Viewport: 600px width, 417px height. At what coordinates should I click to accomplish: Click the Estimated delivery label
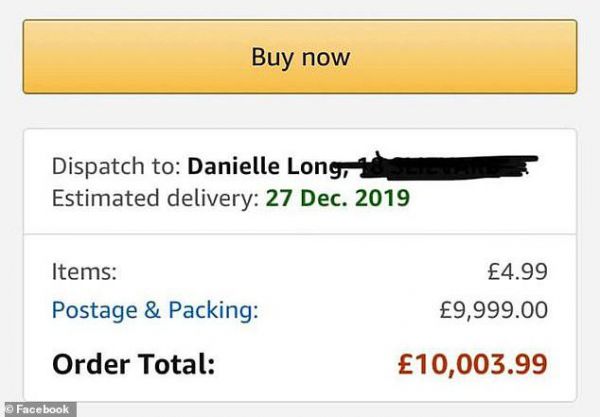(155, 197)
